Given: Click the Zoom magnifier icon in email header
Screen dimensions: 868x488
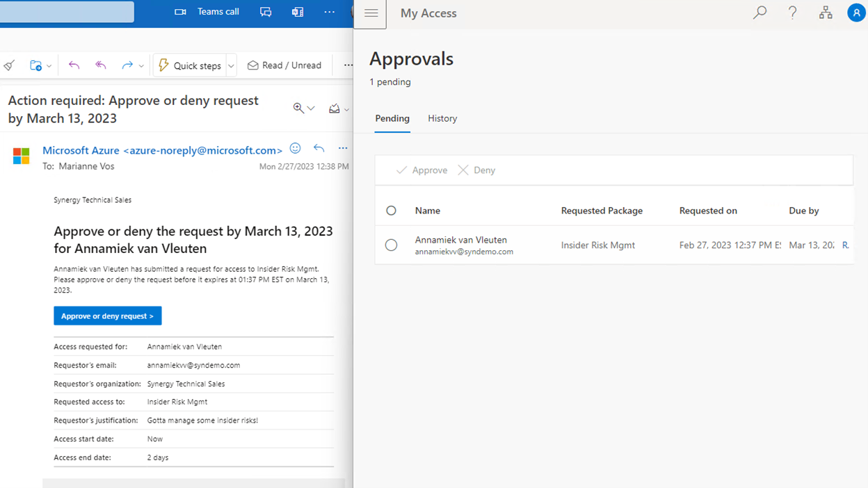Looking at the screenshot, I should click(298, 108).
